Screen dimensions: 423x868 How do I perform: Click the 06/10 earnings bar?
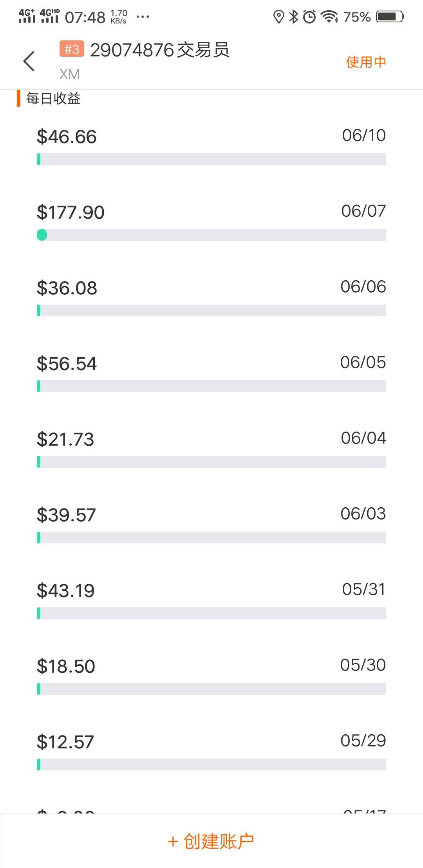click(x=211, y=159)
